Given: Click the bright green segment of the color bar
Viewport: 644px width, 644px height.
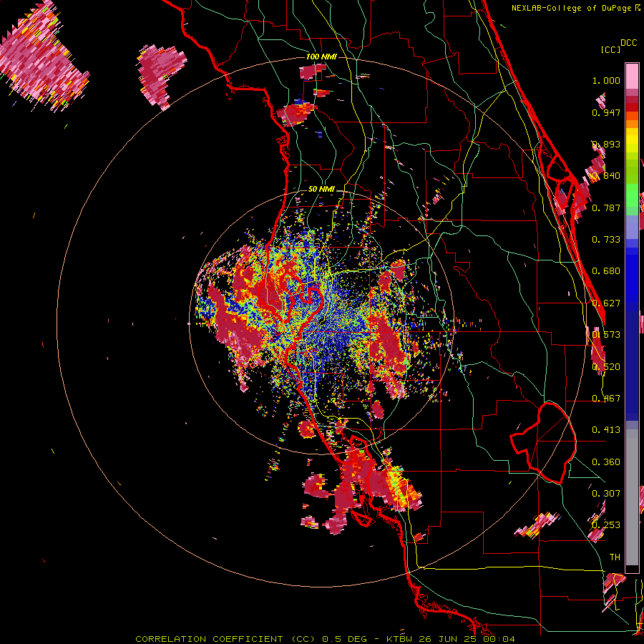Looking at the screenshot, I should (x=632, y=195).
